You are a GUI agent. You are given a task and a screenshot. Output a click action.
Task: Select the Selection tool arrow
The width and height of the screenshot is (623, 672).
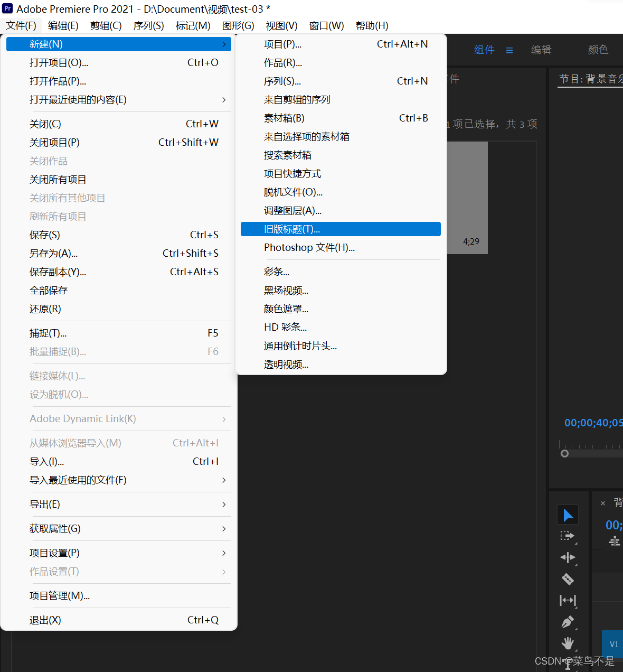point(568,515)
